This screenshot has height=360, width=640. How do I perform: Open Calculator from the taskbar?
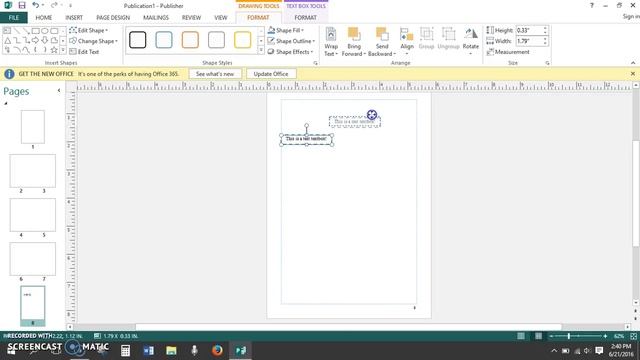click(x=125, y=350)
